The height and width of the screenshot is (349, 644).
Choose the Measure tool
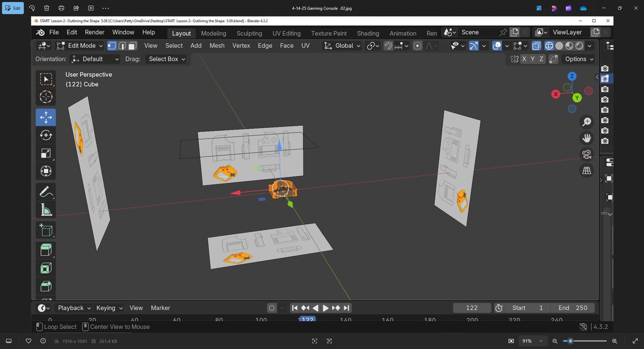(46, 210)
